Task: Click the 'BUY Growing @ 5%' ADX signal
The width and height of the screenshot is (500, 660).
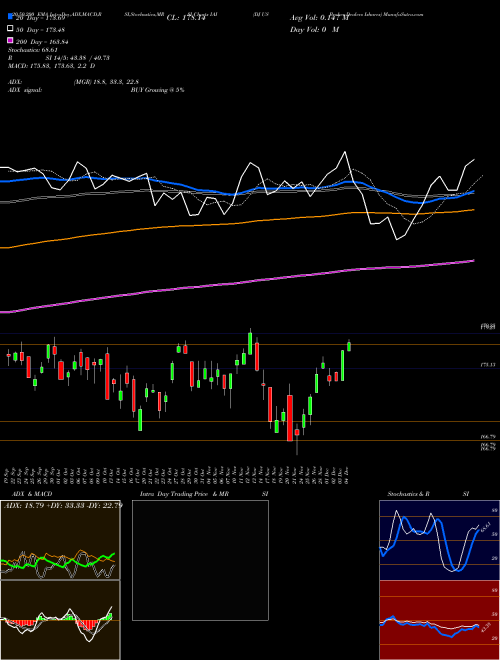Action: (x=157, y=90)
